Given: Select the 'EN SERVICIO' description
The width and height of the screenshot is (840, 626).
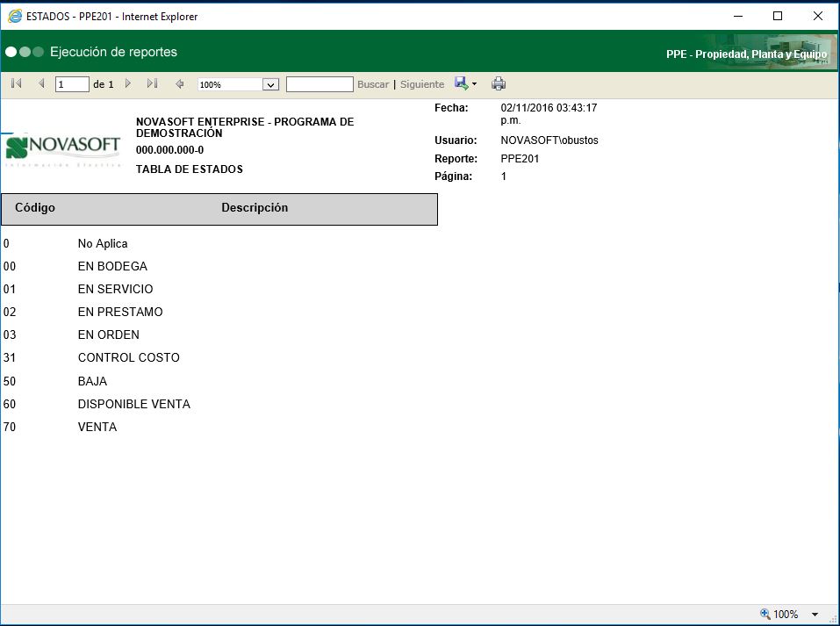Looking at the screenshot, I should tap(115, 289).
